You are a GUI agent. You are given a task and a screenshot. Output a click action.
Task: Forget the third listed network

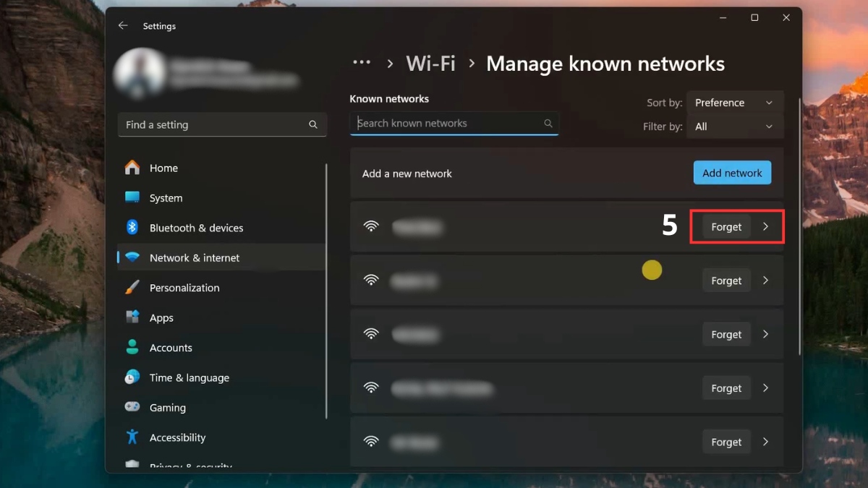click(x=726, y=335)
